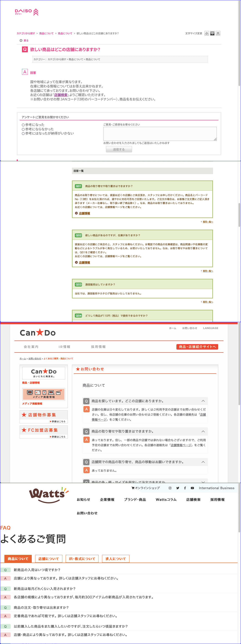Select the 参考になった radio button

(x=23, y=125)
